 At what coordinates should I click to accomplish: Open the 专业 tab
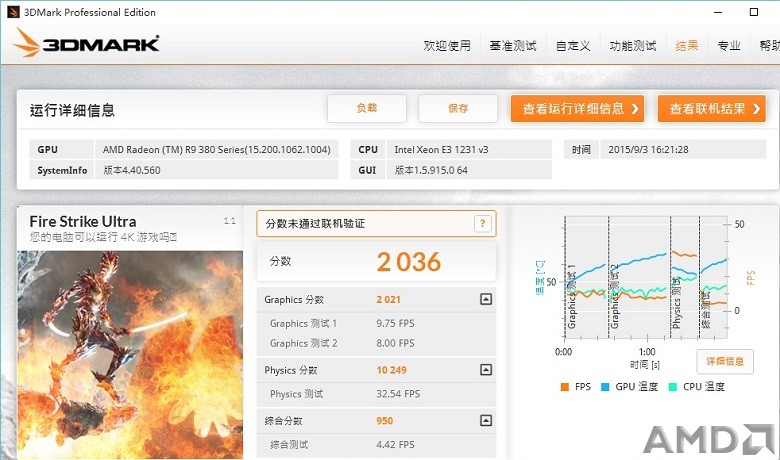coord(729,46)
